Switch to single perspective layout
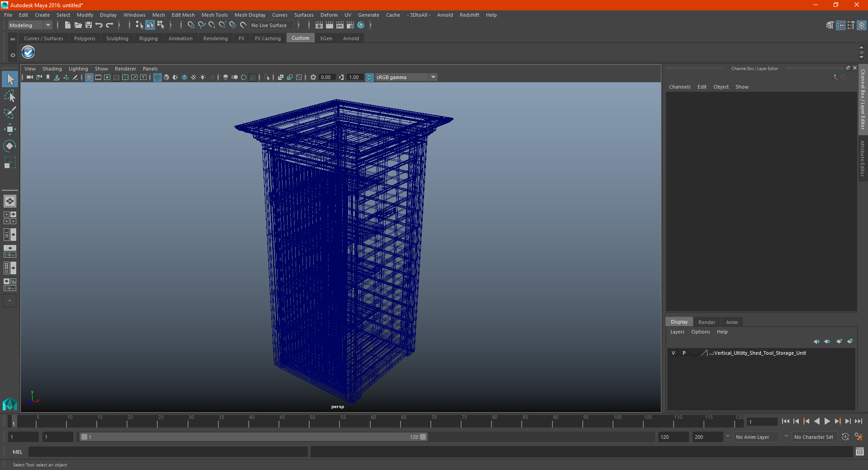The image size is (868, 470). tap(9, 201)
